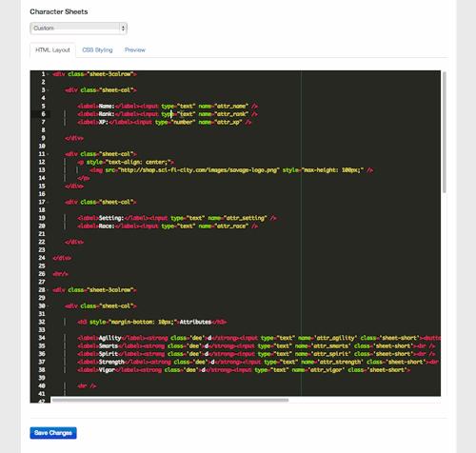476x453 pixels.
Task: Collapse the code fold at line 11
Action: pos(48,154)
